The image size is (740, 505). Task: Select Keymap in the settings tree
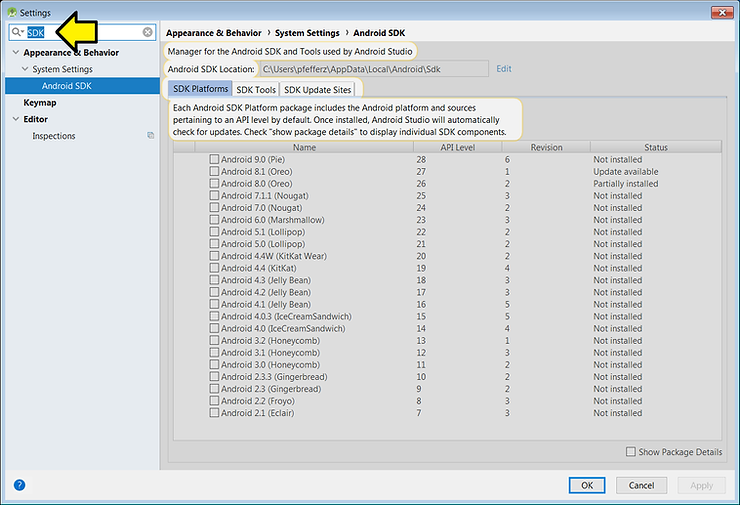click(x=40, y=102)
